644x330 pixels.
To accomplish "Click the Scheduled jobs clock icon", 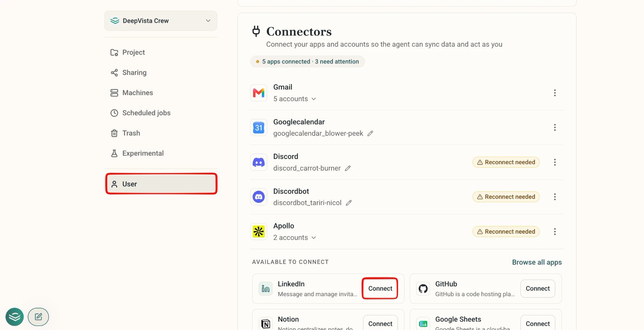I will 114,113.
